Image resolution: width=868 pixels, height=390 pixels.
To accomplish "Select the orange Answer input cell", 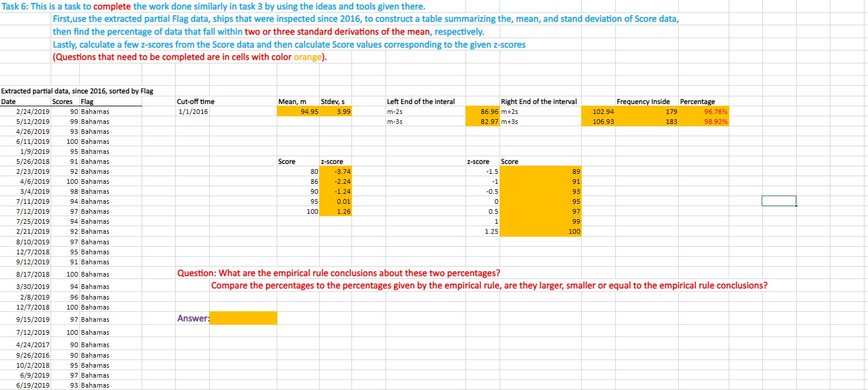I will click(x=243, y=318).
